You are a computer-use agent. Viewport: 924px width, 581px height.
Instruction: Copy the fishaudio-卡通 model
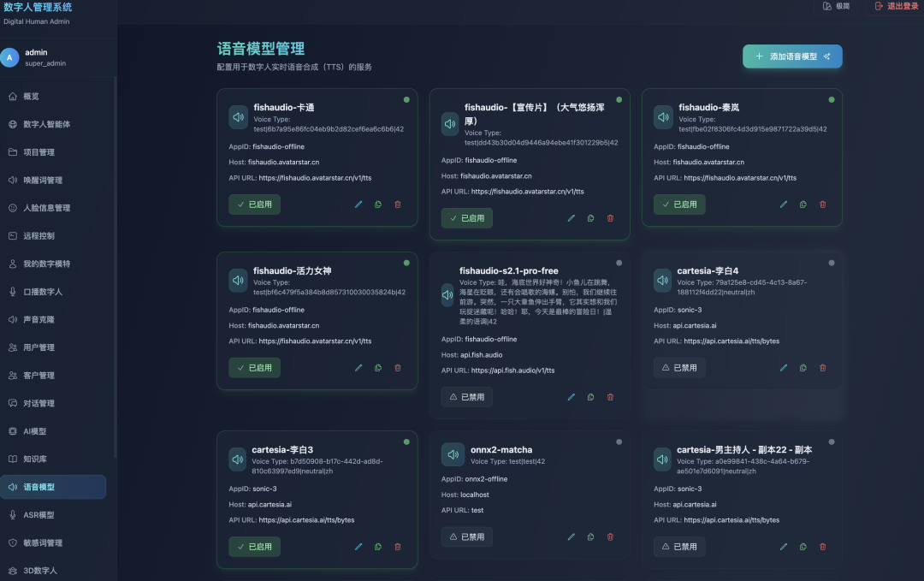point(378,205)
